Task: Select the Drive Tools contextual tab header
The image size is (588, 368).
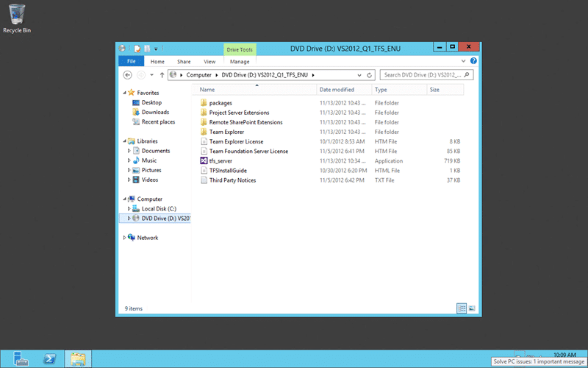Action: [240, 49]
